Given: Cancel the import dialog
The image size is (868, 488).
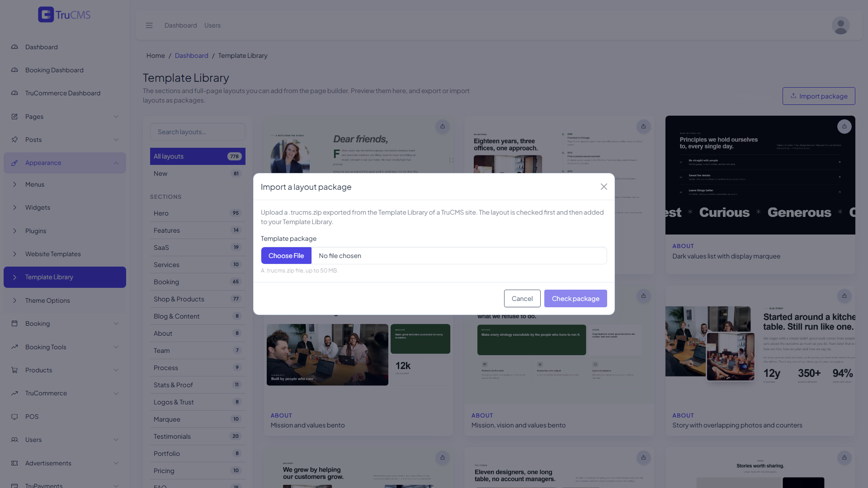Looking at the screenshot, I should point(522,299).
